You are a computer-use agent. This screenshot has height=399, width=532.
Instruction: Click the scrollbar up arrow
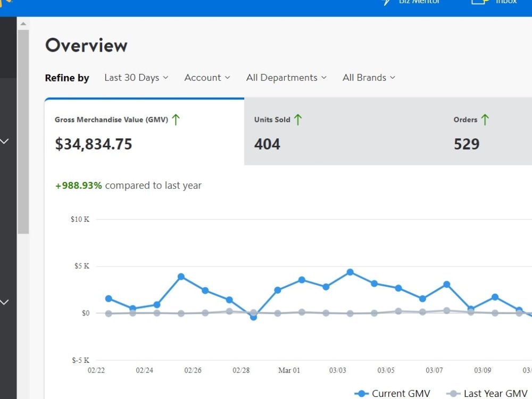(23, 24)
